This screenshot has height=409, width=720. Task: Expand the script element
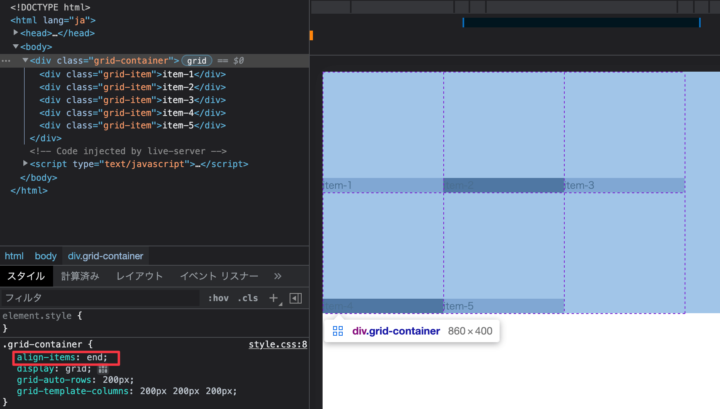(25, 163)
